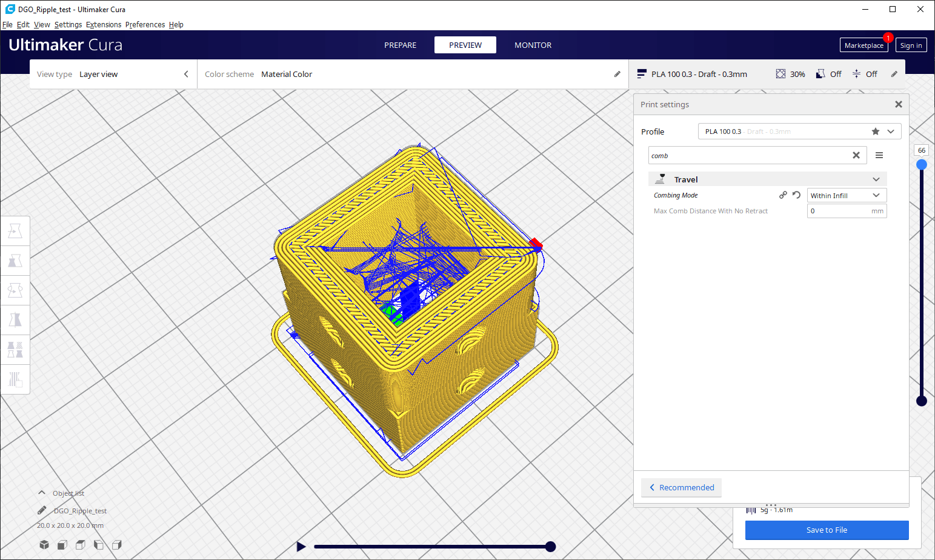Open setting visibility hamburger menu
The width and height of the screenshot is (935, 560).
[879, 155]
